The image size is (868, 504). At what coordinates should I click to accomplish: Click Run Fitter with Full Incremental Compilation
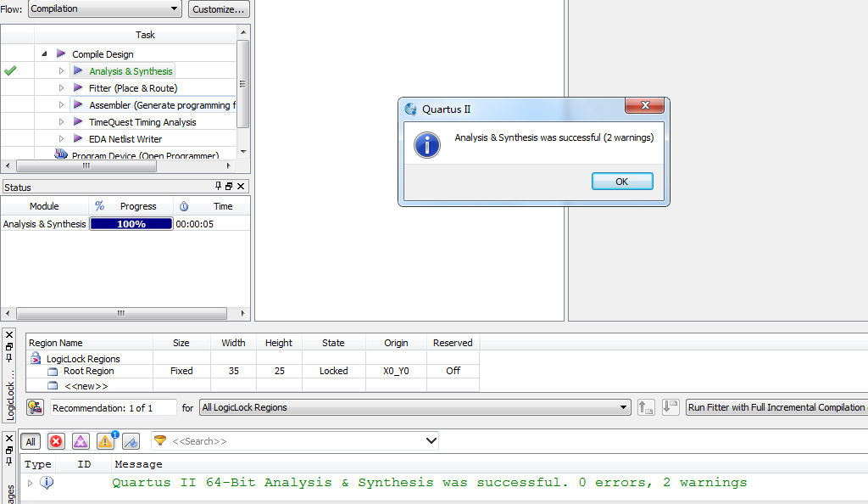click(x=776, y=407)
